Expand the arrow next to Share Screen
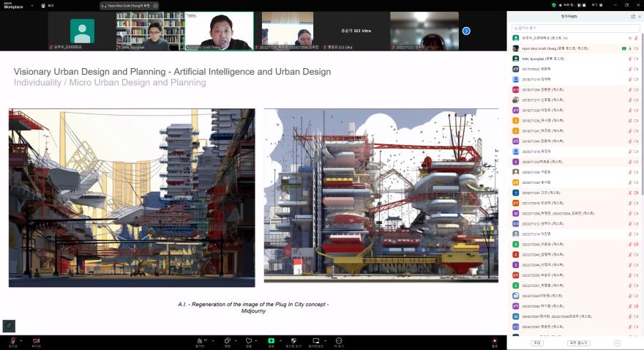The width and height of the screenshot is (644, 350). (280, 340)
